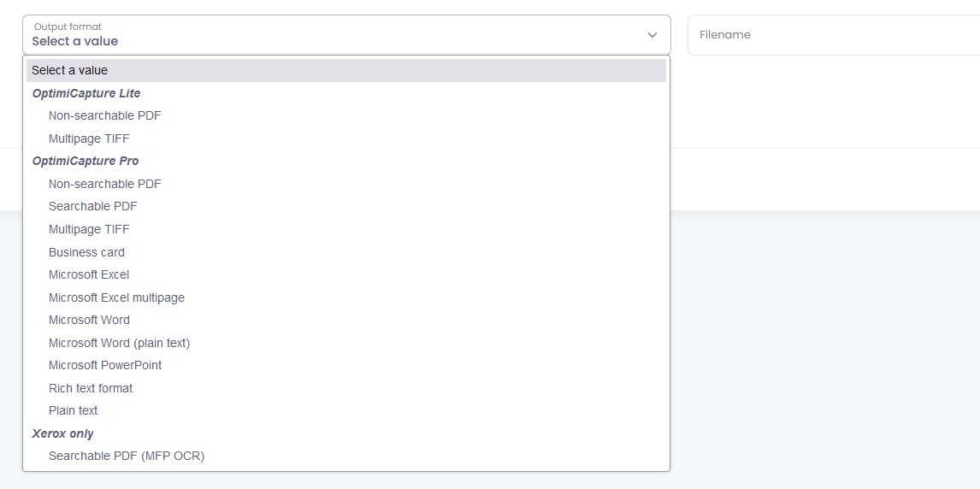980x489 pixels.
Task: Choose the Microsoft Excel format
Action: pyautogui.click(x=346, y=274)
